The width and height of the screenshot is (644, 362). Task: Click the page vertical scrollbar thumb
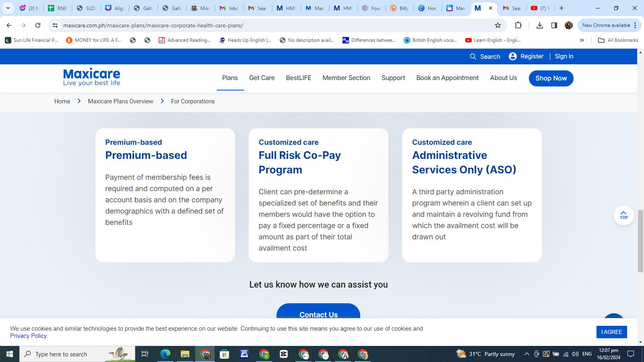click(x=640, y=241)
